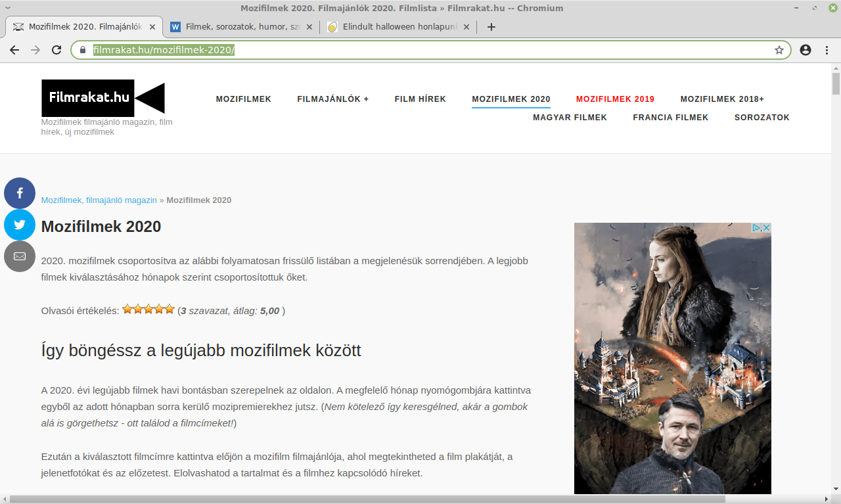Image resolution: width=841 pixels, height=504 pixels.
Task: Share page via Facebook icon
Action: (x=20, y=193)
